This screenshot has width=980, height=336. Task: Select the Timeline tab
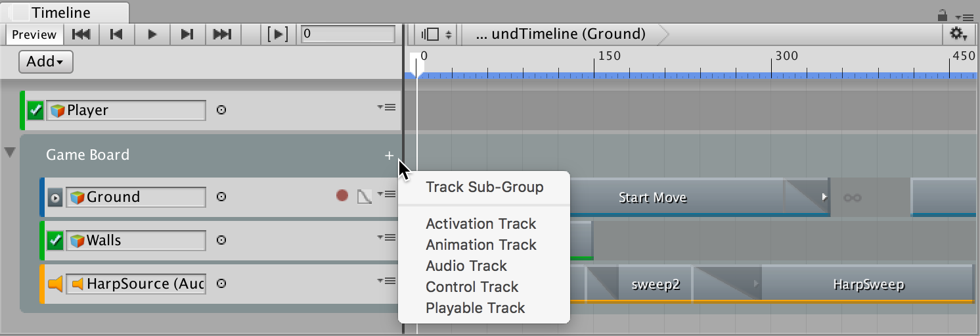tap(64, 12)
